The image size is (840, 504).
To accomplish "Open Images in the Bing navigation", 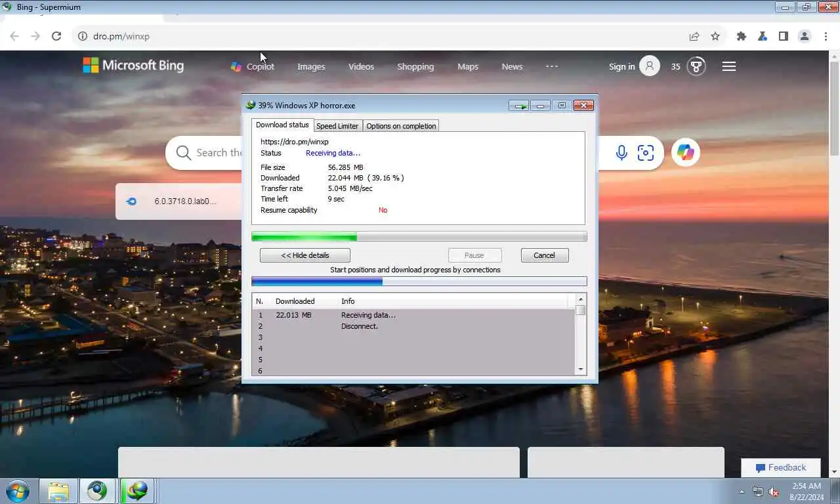I will coord(311,66).
